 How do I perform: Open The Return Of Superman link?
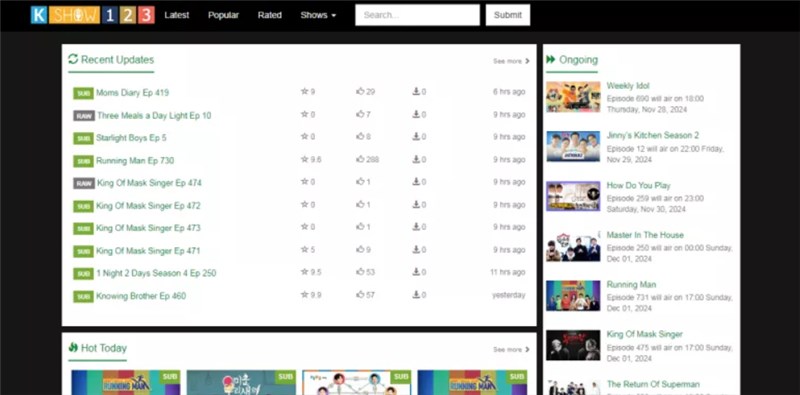click(653, 384)
